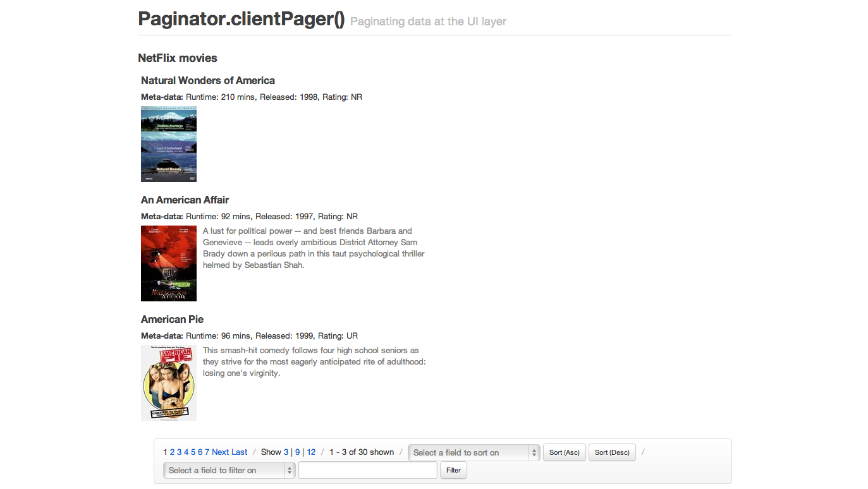Go to page 2 in pagination
The height and width of the screenshot is (489, 868).
point(172,452)
